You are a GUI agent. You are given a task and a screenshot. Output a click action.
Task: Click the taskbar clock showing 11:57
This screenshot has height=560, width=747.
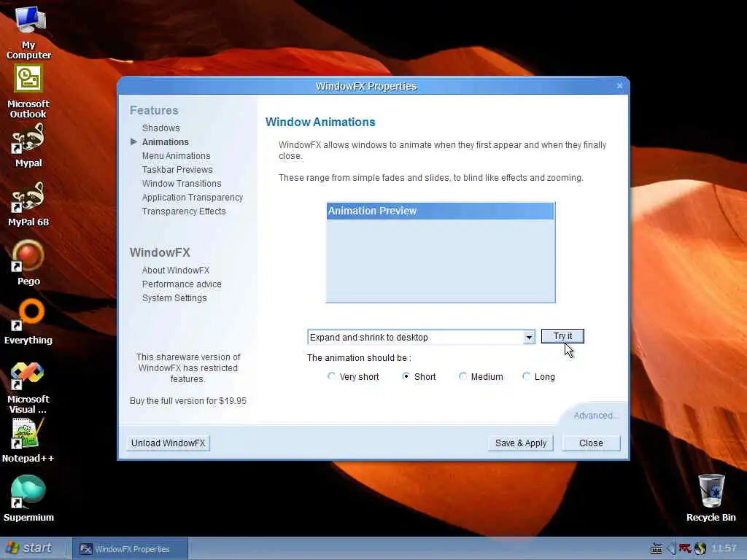724,548
